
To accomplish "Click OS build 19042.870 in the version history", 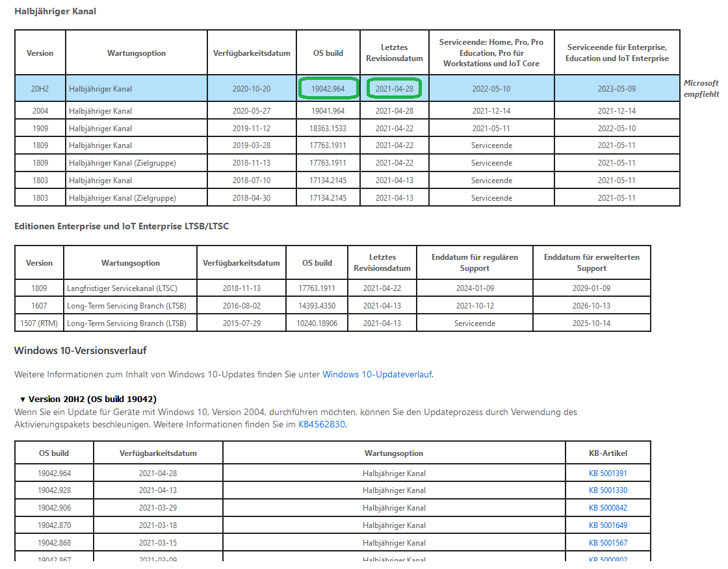I will (x=55, y=525).
